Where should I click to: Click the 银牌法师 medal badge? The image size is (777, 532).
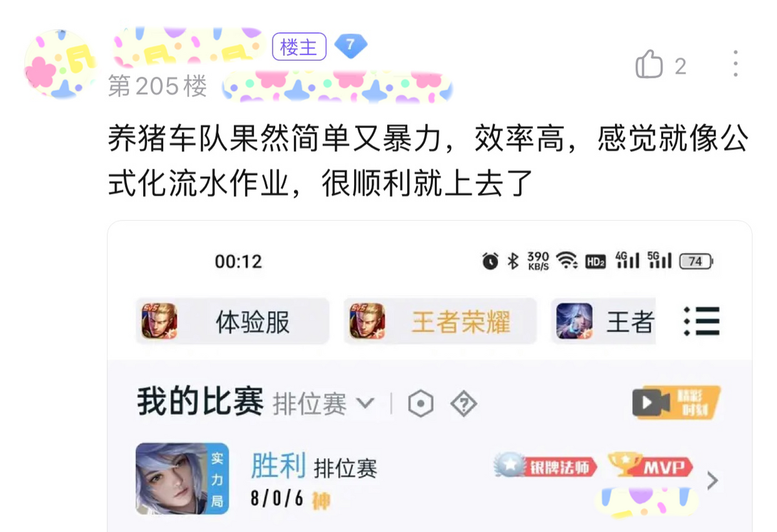click(x=545, y=466)
